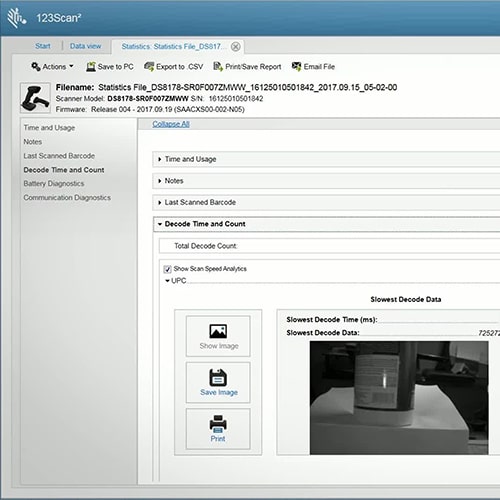Switch to the Data view tab
This screenshot has width=500, height=500.
(86, 46)
